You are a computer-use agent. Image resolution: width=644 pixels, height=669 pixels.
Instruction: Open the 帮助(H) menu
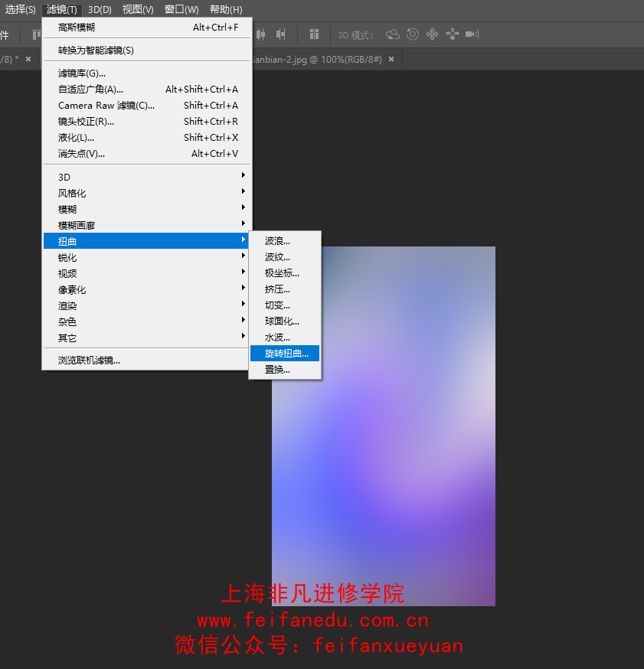[226, 9]
